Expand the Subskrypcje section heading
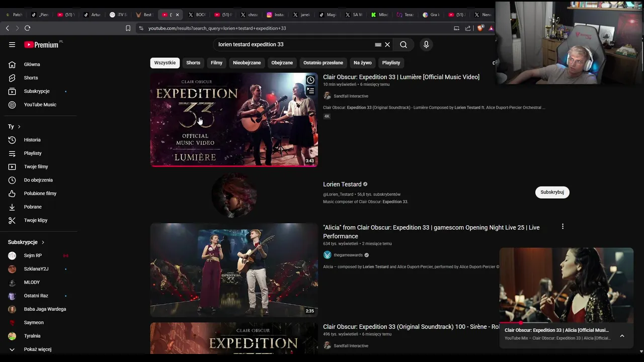 click(26, 242)
